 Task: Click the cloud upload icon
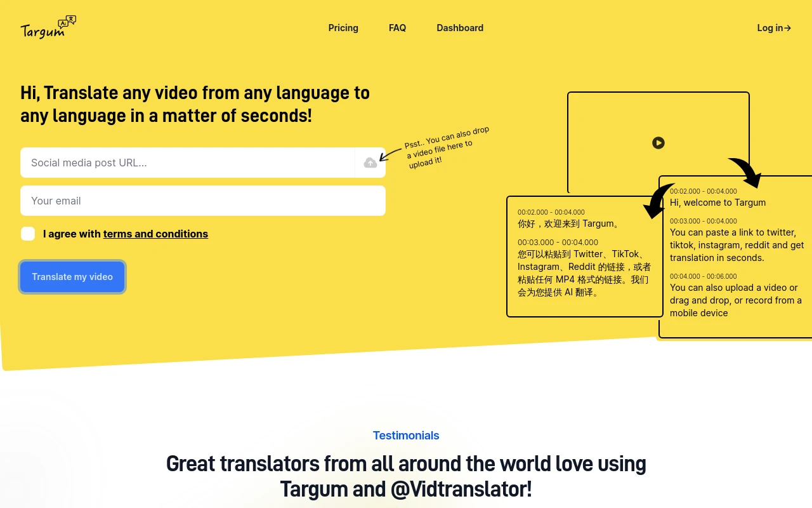[x=370, y=163]
